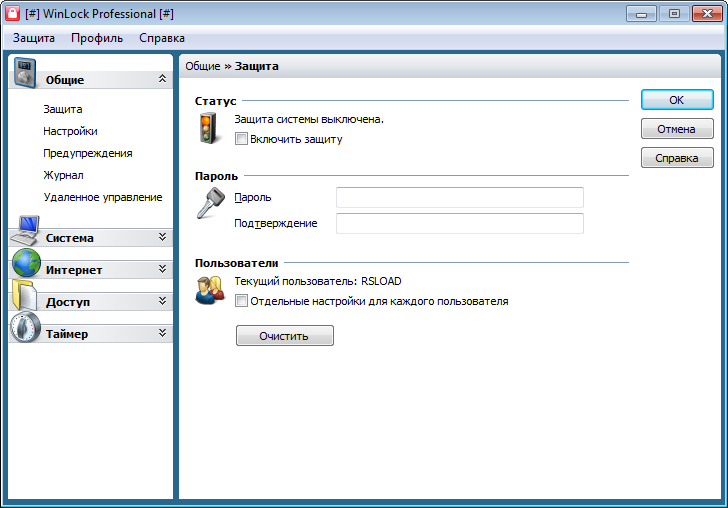The height and width of the screenshot is (508, 728).
Task: Click the Общие section header label
Action: (65, 80)
